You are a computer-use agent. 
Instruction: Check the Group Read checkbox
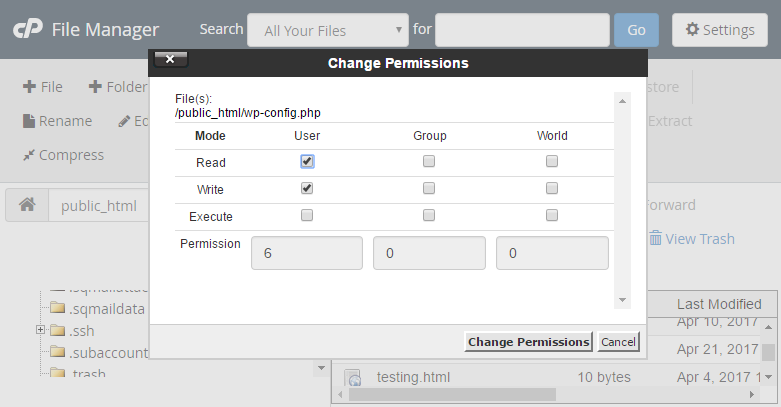[x=429, y=161]
